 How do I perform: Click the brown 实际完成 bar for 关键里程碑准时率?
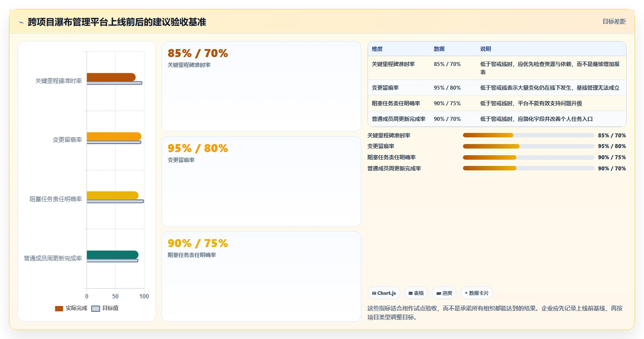click(111, 77)
